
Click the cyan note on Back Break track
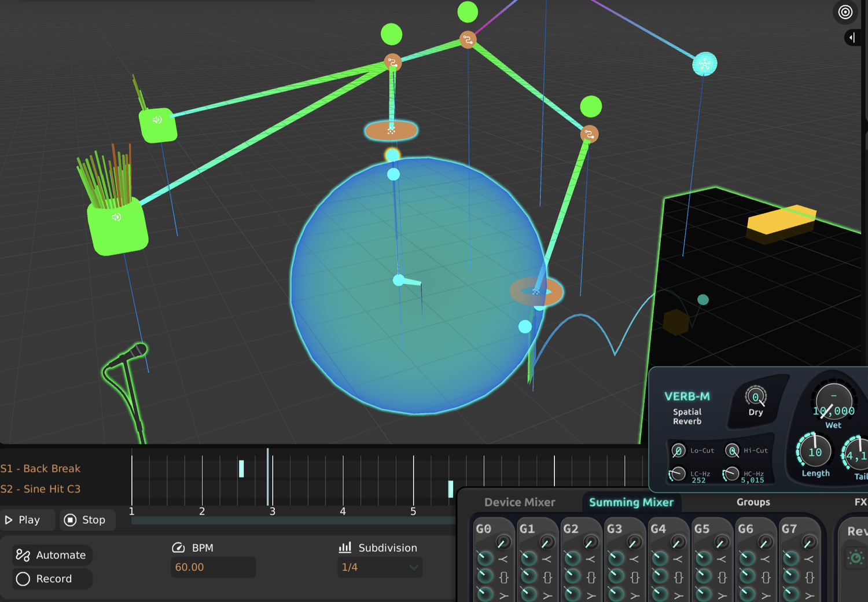(241, 469)
